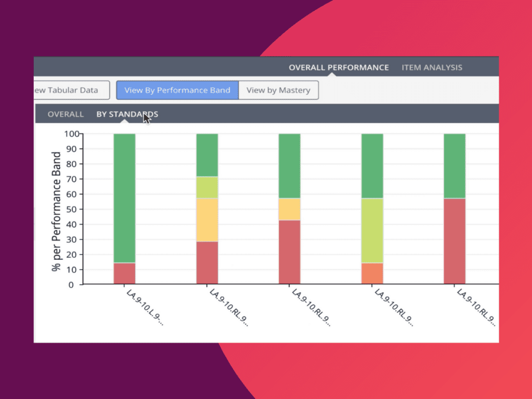The image size is (532, 399).
Task: Select the yellow segment in the second bar
Action: 207,220
